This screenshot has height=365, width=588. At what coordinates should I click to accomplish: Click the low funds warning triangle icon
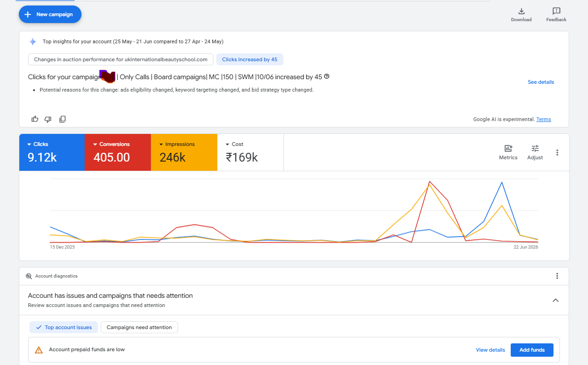[39, 350]
